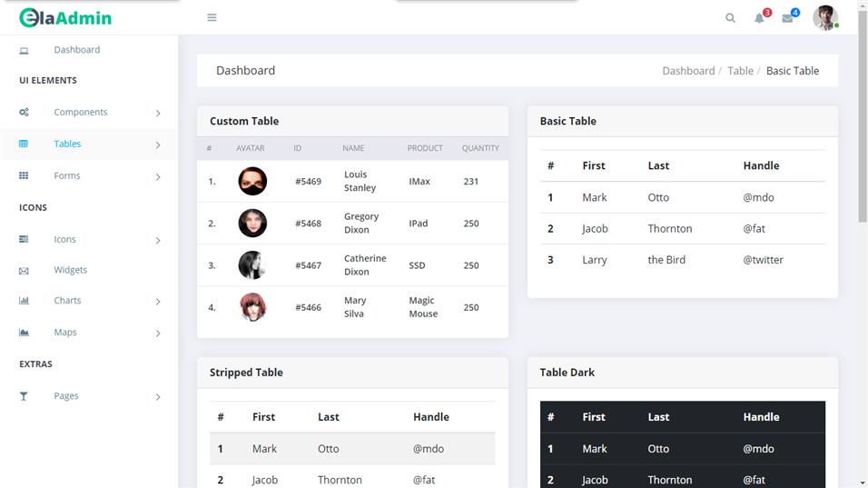The image size is (868, 488).
Task: Open Dashboard from the sidebar
Action: pos(76,50)
